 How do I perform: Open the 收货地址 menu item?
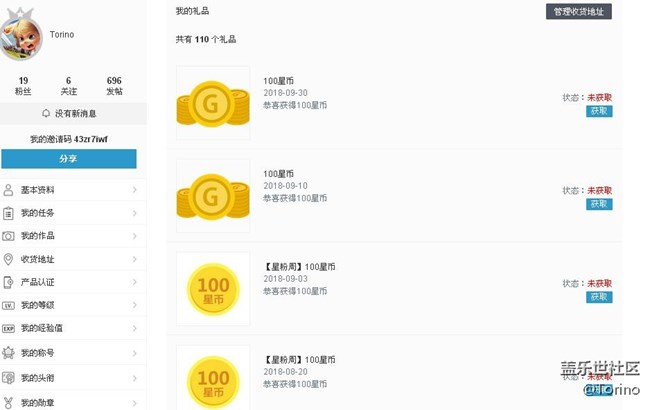(38, 259)
